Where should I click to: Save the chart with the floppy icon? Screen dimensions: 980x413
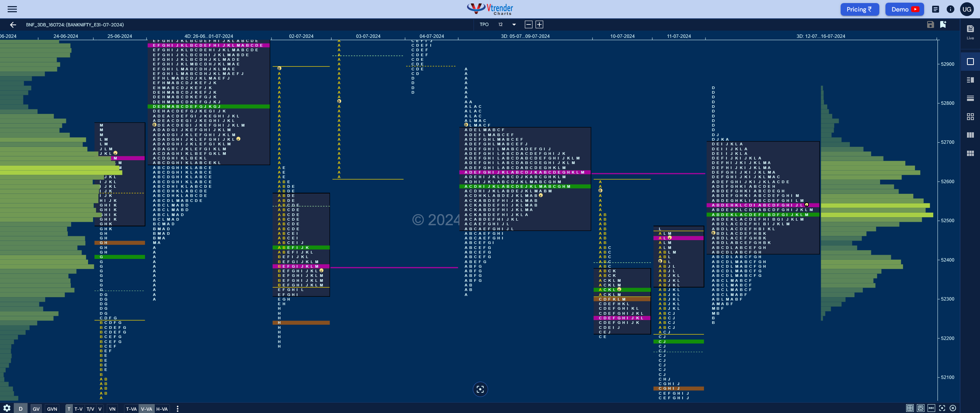931,24
